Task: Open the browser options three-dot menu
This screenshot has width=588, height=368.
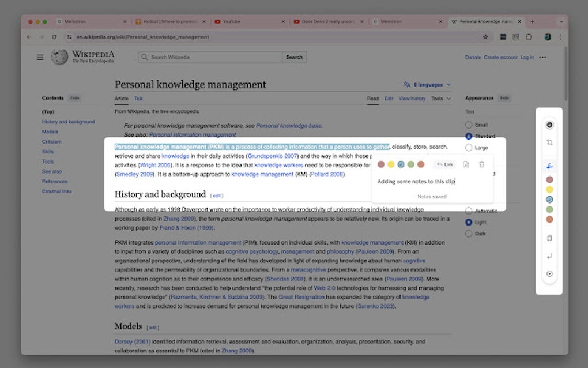Action: tap(560, 36)
